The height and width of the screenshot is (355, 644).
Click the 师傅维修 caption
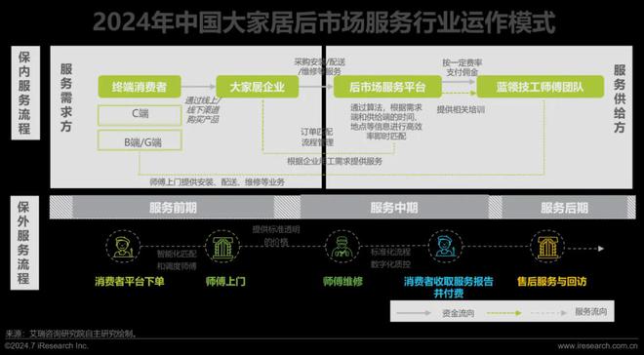coord(342,282)
